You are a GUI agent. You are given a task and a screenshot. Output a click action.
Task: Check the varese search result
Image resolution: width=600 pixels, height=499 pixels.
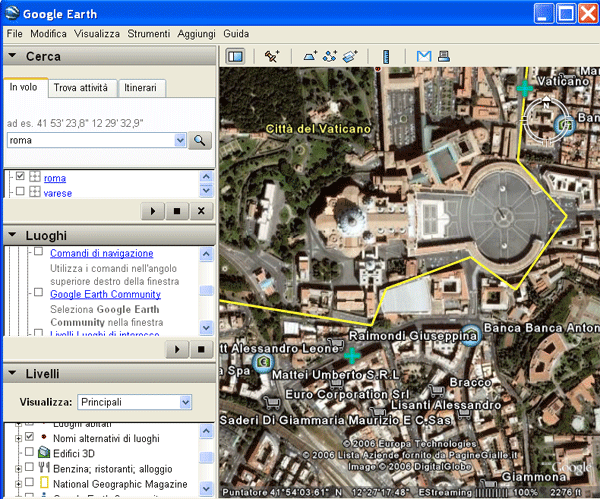[x=20, y=191]
